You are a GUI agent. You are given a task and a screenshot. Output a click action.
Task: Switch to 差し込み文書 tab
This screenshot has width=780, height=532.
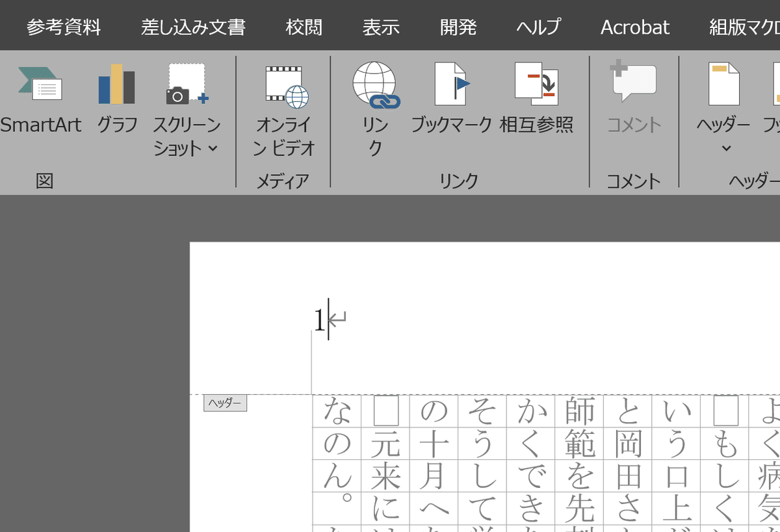pyautogui.click(x=193, y=27)
